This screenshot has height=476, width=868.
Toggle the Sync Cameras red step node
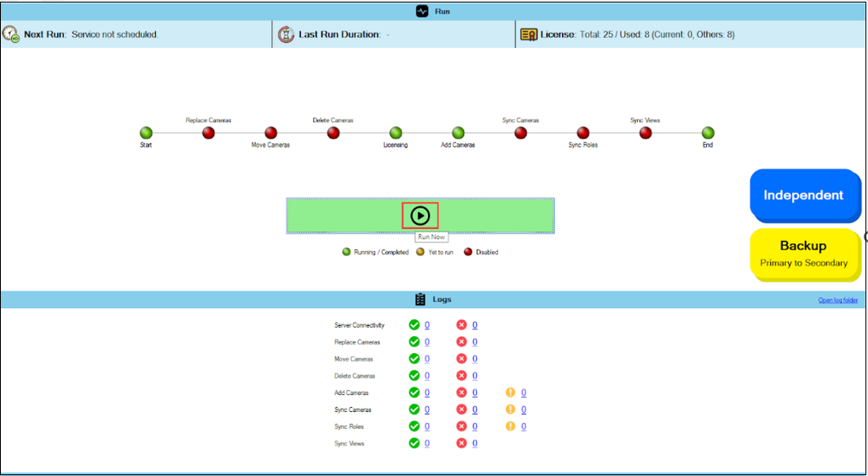[x=521, y=133]
